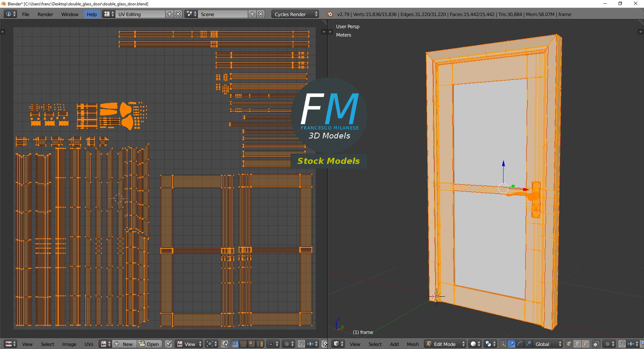
Task: Open the UVs menu
Action: tap(89, 344)
